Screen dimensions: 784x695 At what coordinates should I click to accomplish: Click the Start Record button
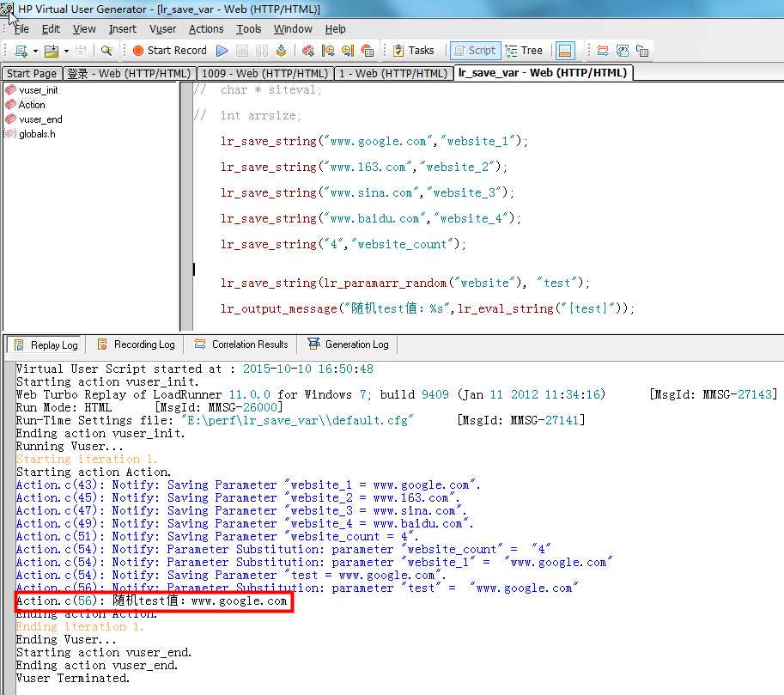169,51
